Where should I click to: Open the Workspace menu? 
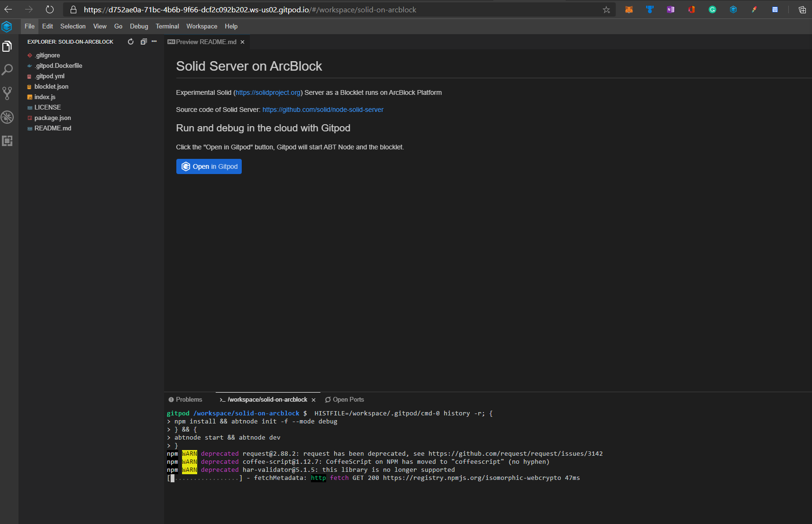[201, 27]
